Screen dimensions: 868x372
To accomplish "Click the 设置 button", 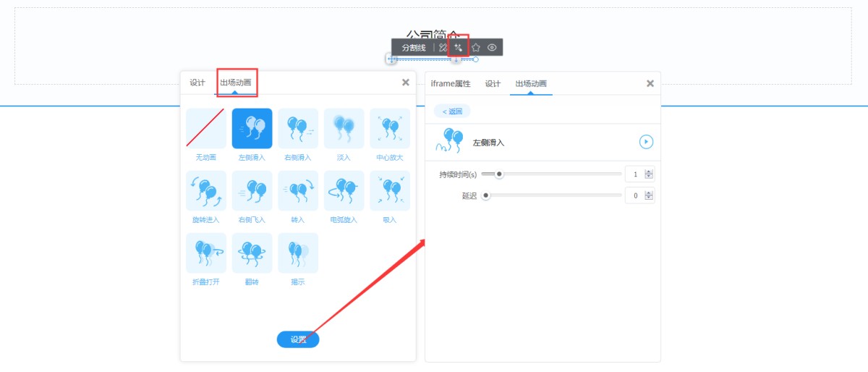I will tap(298, 339).
